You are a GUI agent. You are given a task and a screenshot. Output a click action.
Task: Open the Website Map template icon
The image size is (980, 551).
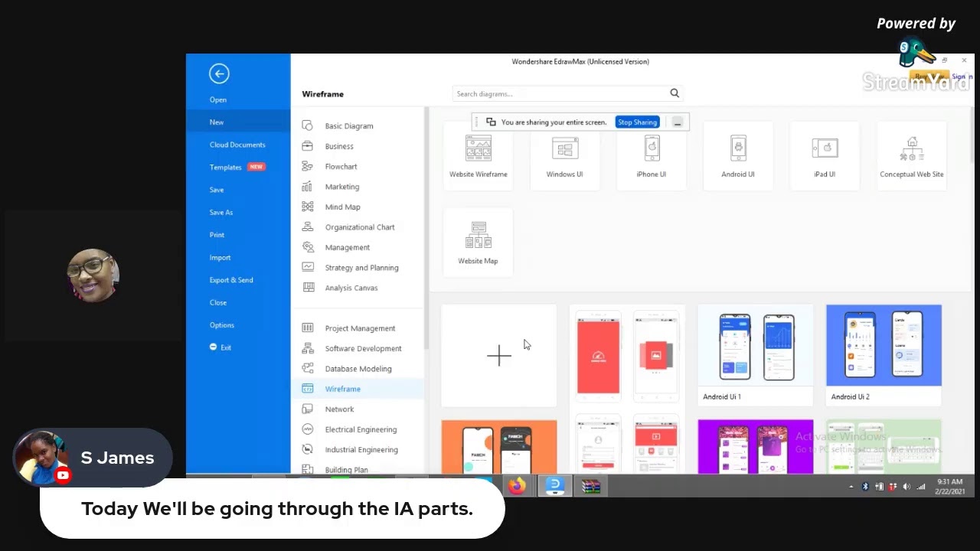(479, 235)
